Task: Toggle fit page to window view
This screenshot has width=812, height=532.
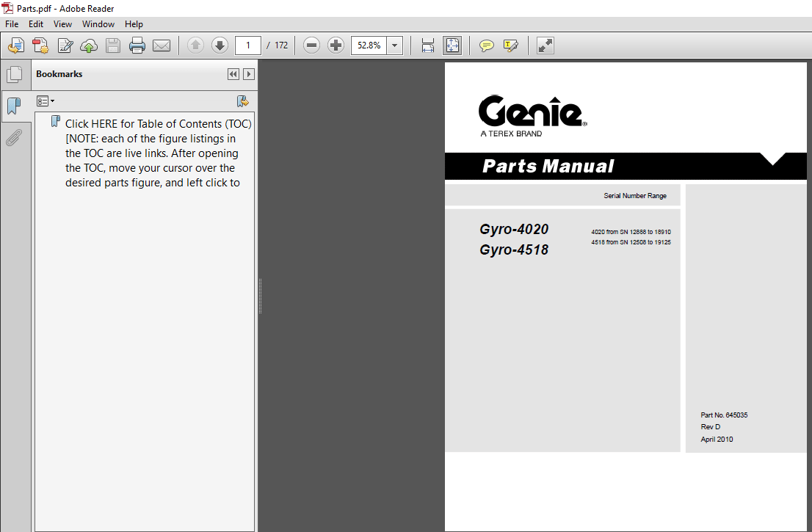Action: (452, 45)
